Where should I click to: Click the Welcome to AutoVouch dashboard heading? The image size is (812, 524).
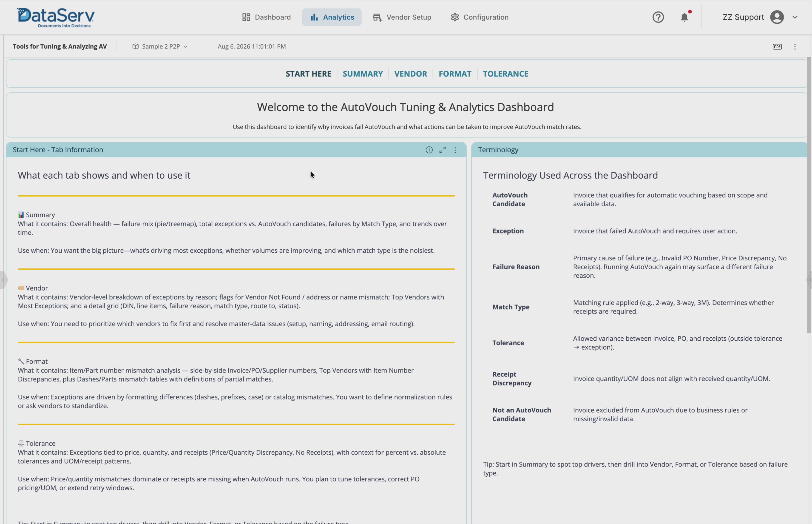click(406, 107)
